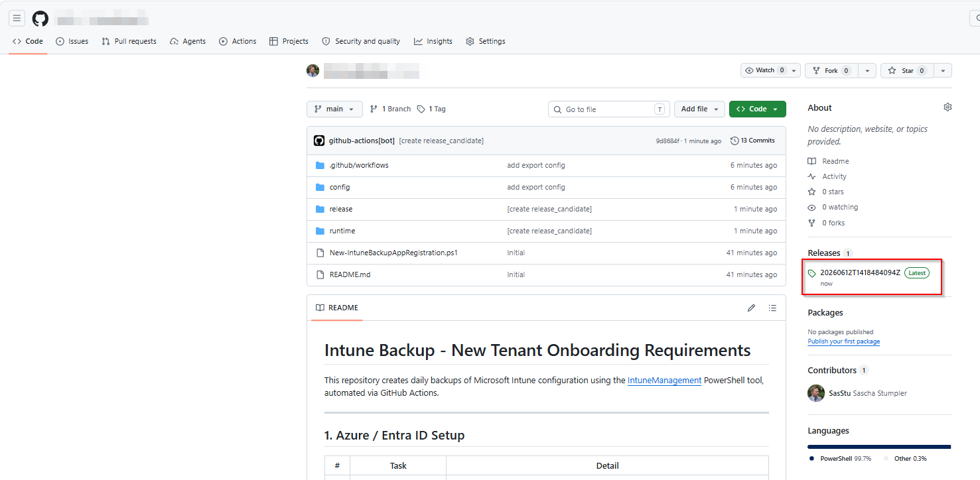The image size is (980, 480).
Task: Click folder icon beside .github/workflows
Action: pyautogui.click(x=320, y=165)
